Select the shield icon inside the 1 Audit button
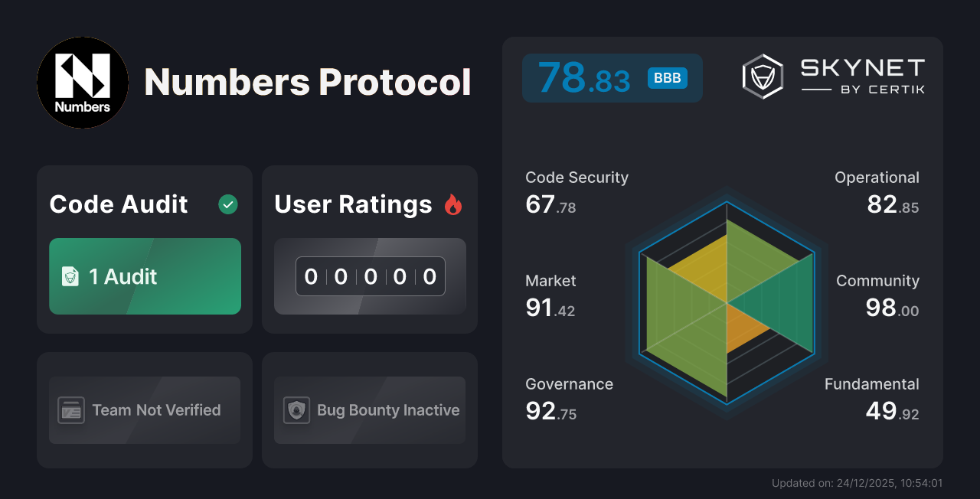This screenshot has height=499, width=980. pyautogui.click(x=70, y=277)
